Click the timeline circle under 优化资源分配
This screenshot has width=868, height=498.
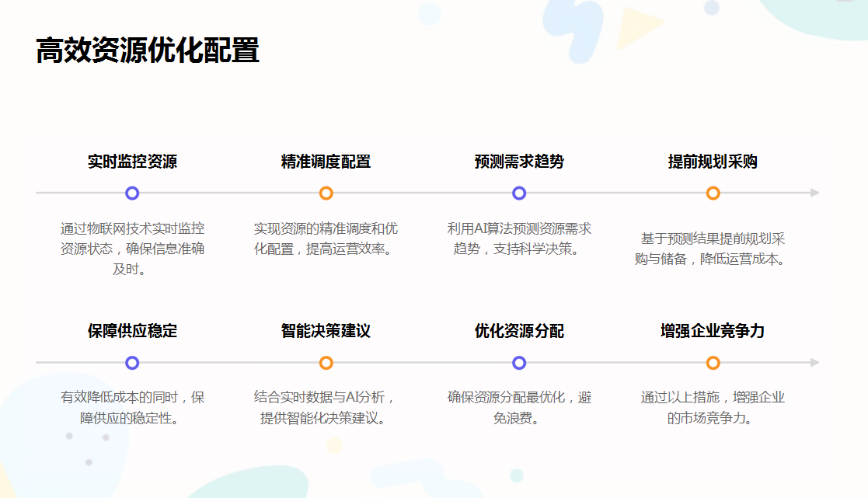(519, 363)
